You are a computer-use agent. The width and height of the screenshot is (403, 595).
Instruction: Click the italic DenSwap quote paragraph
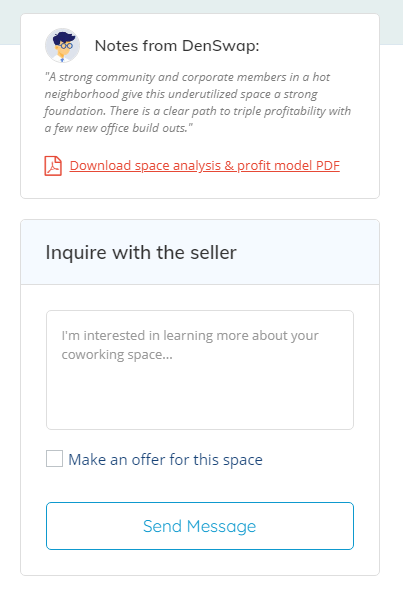point(197,102)
